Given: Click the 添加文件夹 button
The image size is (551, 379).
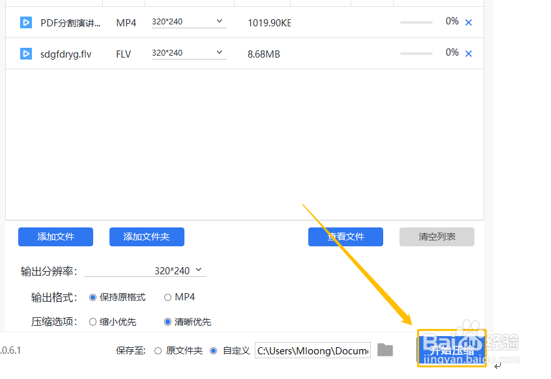Looking at the screenshot, I should click(147, 237).
